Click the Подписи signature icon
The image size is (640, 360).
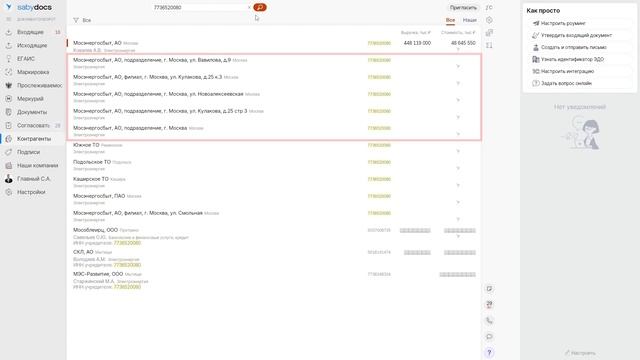[9, 152]
